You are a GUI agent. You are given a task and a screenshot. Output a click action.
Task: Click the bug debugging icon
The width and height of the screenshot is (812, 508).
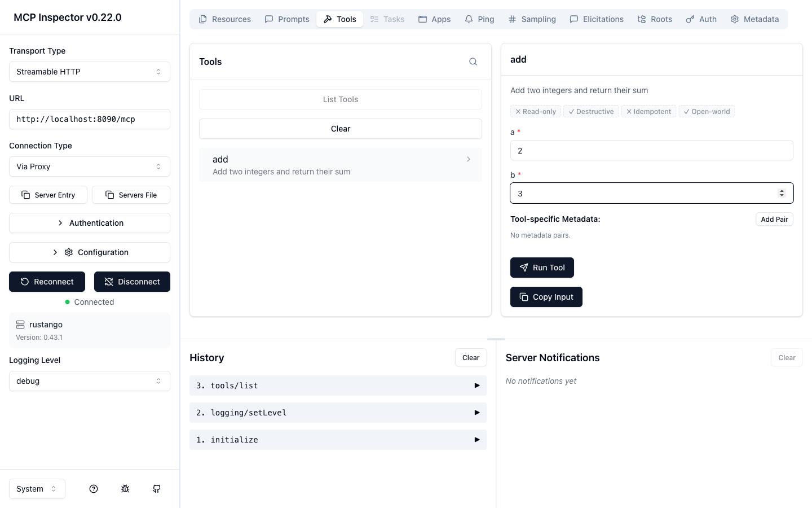[x=125, y=489]
